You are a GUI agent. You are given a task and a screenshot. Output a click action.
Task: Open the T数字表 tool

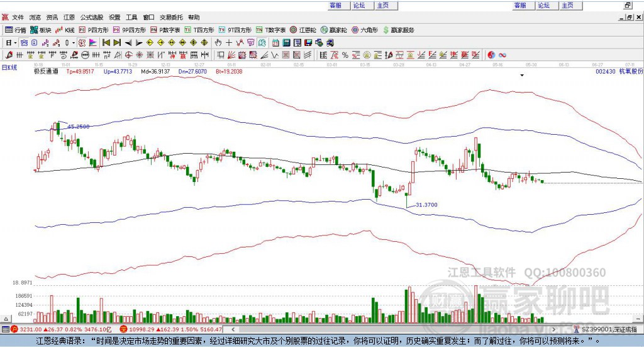click(270, 30)
